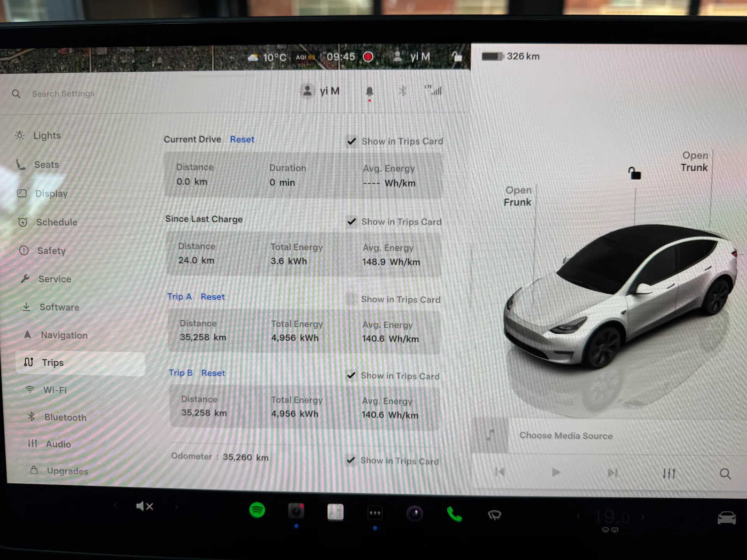Tap the 3D car model image

[x=621, y=296]
